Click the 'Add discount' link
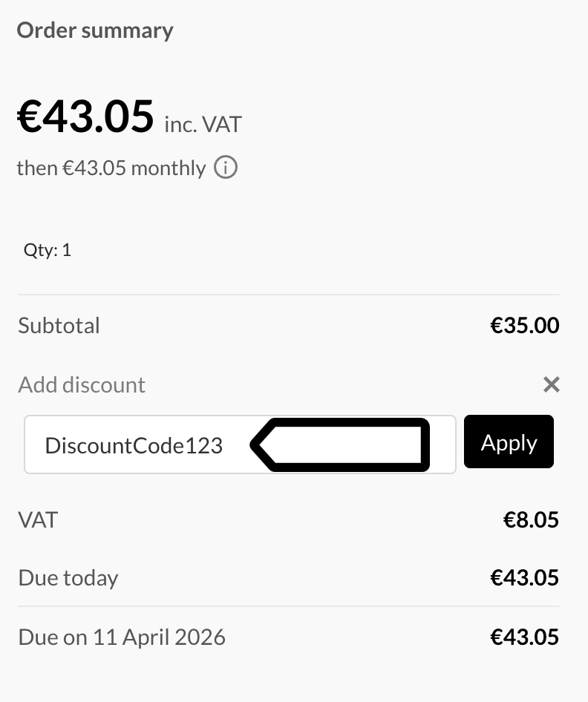588x702 pixels. click(82, 384)
